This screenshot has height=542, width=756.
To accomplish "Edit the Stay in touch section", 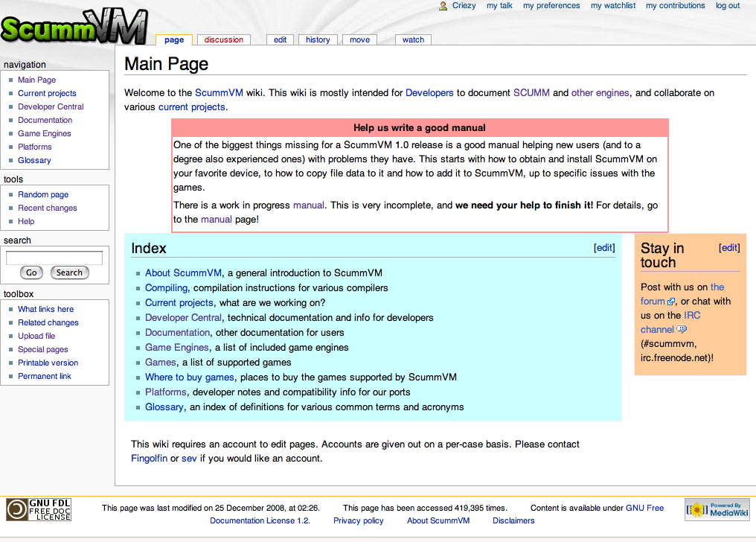I will (729, 248).
